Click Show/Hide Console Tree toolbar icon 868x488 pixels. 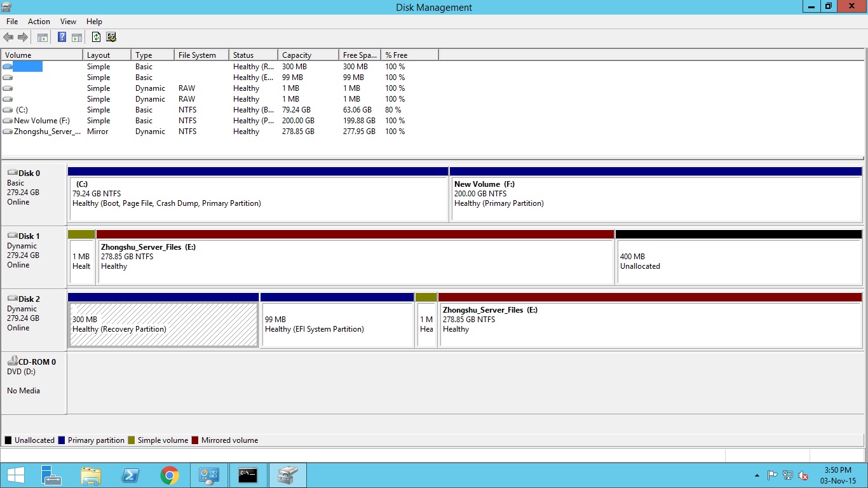pyautogui.click(x=43, y=37)
